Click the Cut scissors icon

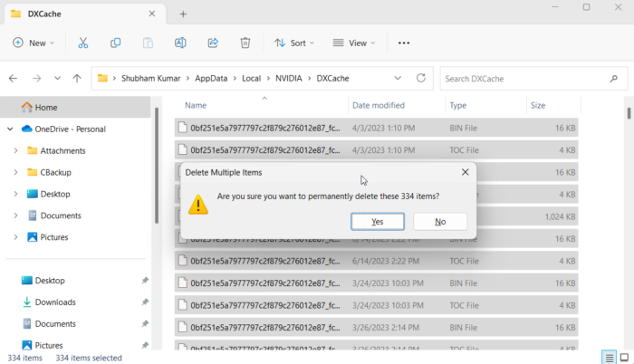[83, 43]
